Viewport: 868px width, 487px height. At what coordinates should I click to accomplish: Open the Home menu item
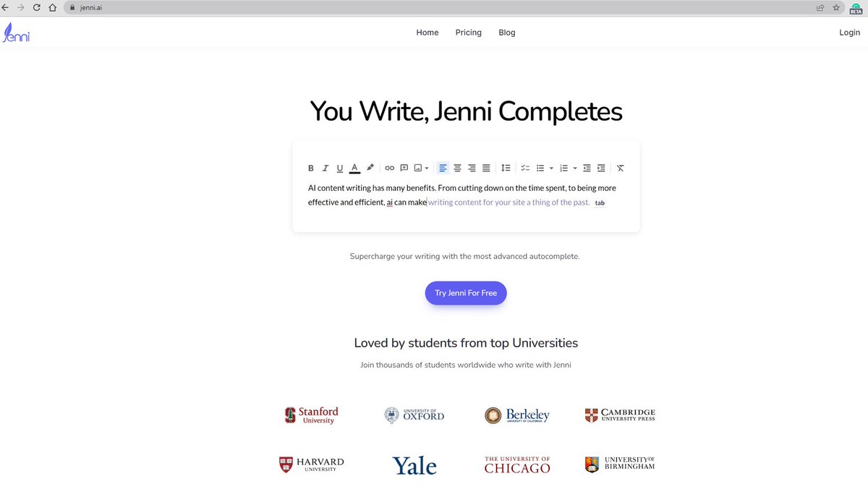(427, 33)
